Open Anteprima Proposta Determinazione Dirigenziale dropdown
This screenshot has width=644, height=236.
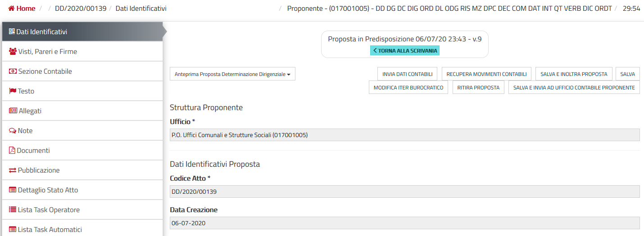pos(232,74)
